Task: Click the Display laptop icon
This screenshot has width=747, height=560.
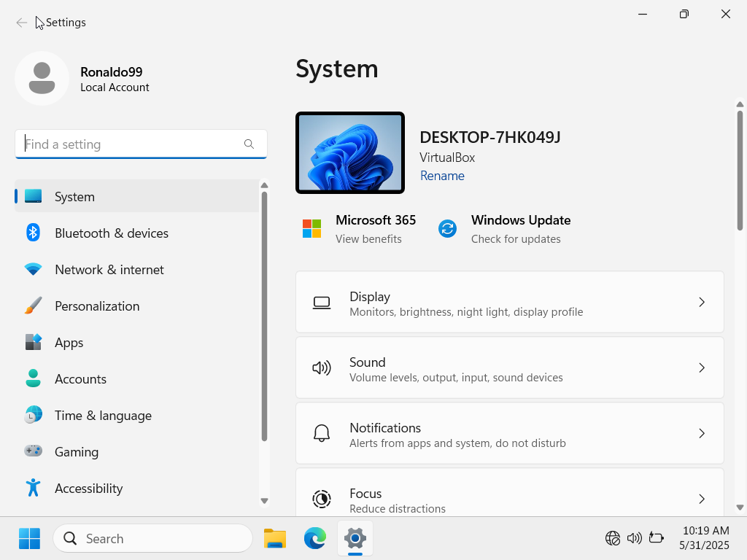Action: [x=322, y=303]
